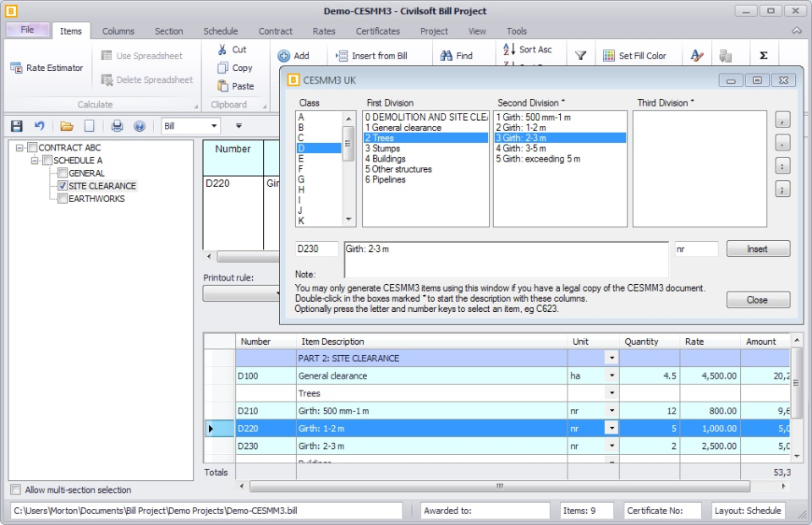Click the Save icon above the tree
Screen dimensions: 812x525
coord(17,127)
